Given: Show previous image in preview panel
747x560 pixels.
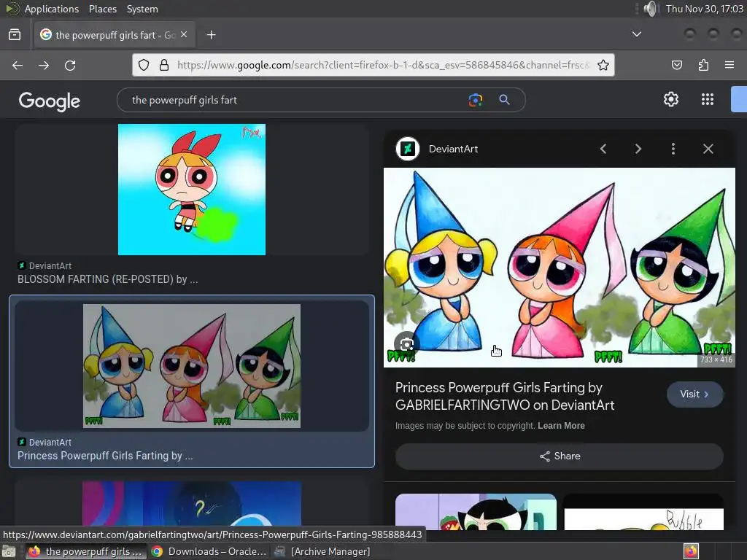Looking at the screenshot, I should click(x=603, y=149).
